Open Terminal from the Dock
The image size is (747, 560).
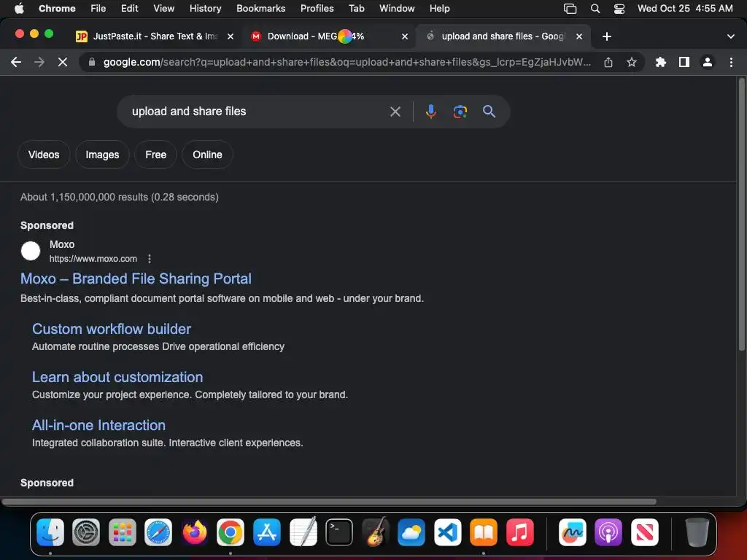point(339,532)
